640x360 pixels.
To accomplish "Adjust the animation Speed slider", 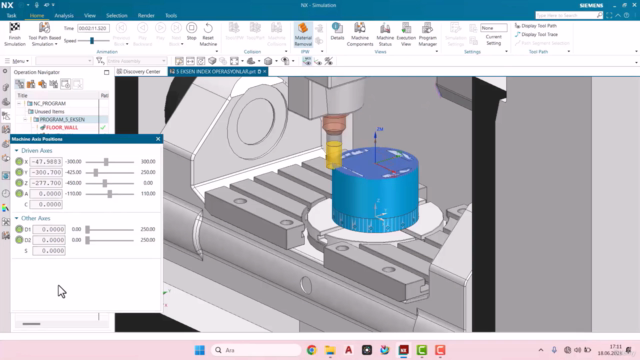I will coord(92,40).
